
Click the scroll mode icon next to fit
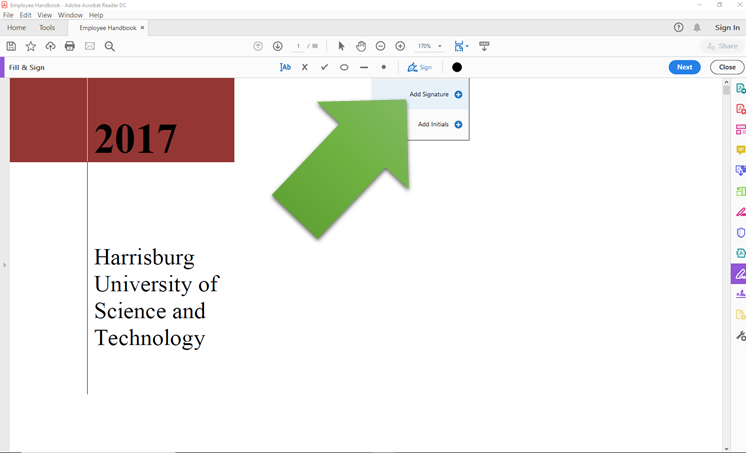[484, 46]
